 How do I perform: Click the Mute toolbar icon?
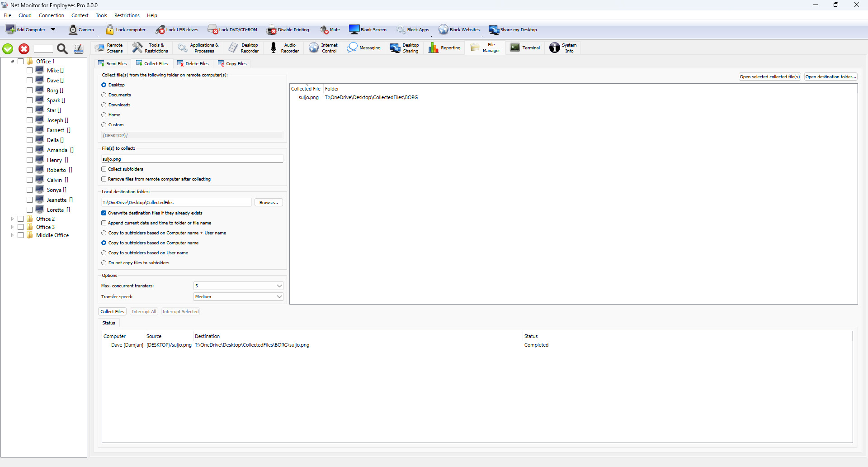(325, 30)
